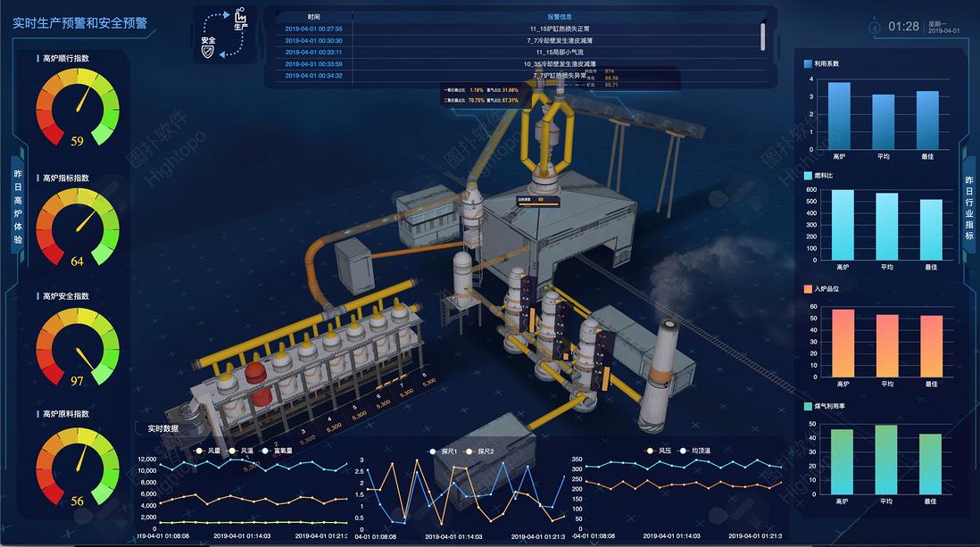Toggle the 富氧量 series legend
The image size is (980, 547).
(277, 451)
